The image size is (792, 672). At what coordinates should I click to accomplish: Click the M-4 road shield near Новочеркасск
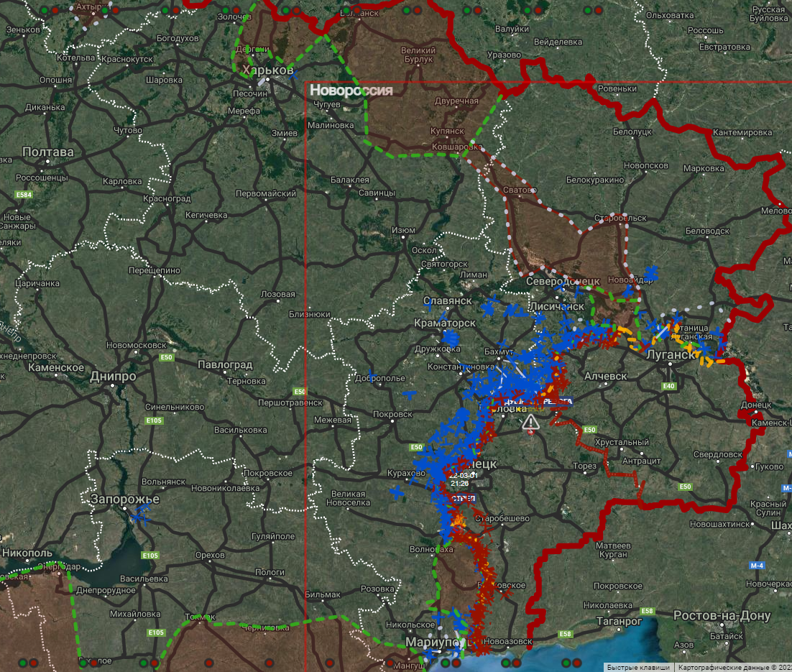coord(757,566)
